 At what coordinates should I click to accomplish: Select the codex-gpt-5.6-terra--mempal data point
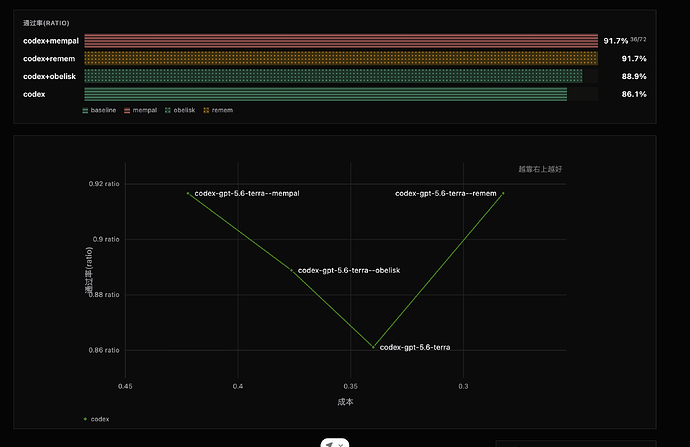click(188, 193)
